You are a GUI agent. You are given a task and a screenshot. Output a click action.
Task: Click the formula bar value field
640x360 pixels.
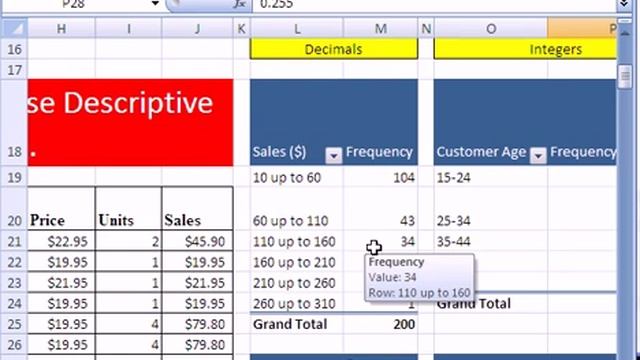pos(435,4)
